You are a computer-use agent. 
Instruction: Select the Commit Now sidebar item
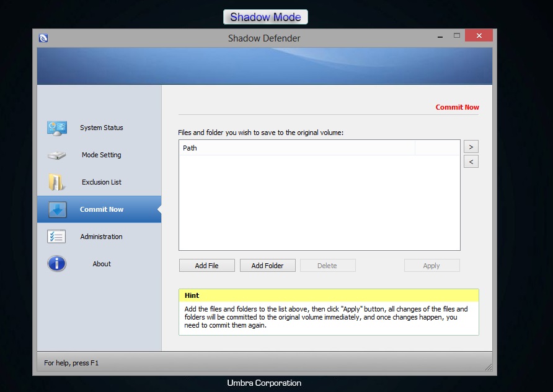coord(99,209)
